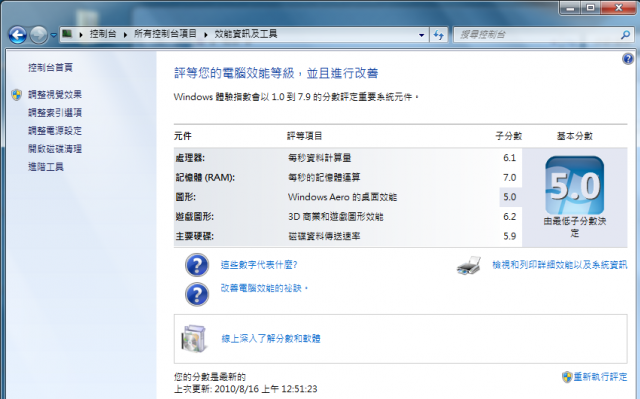This screenshot has height=399, width=640.
Task: Open 控制台首頁 in the sidebar
Action: point(50,67)
